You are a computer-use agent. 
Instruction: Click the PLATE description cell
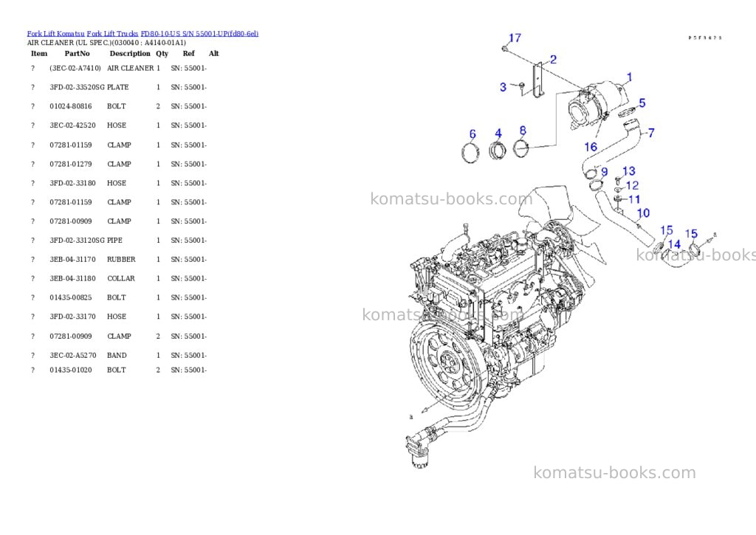tap(117, 87)
